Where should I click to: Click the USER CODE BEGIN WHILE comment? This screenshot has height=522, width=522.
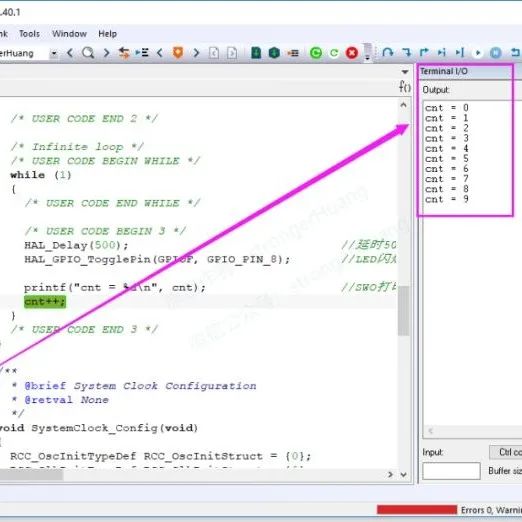pyautogui.click(x=105, y=161)
